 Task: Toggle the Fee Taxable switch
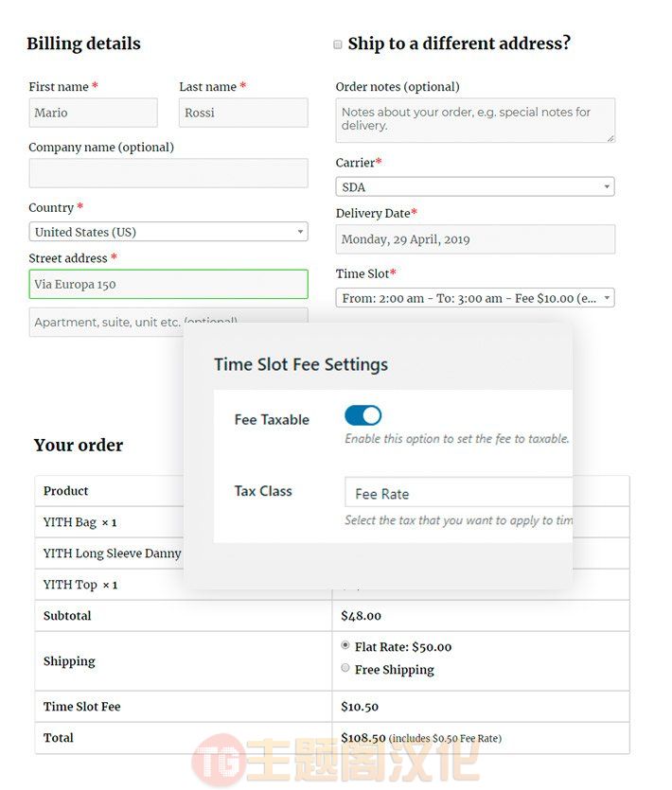(363, 415)
